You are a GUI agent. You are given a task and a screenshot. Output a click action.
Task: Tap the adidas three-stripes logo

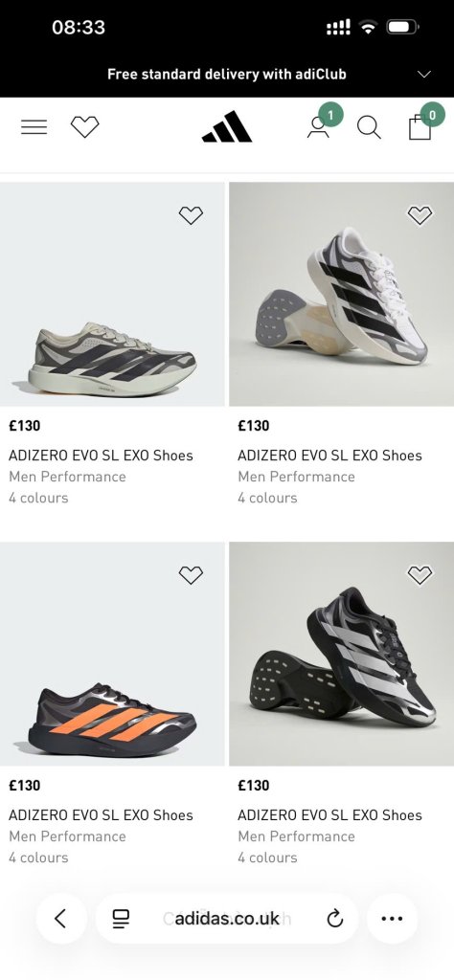point(226,127)
